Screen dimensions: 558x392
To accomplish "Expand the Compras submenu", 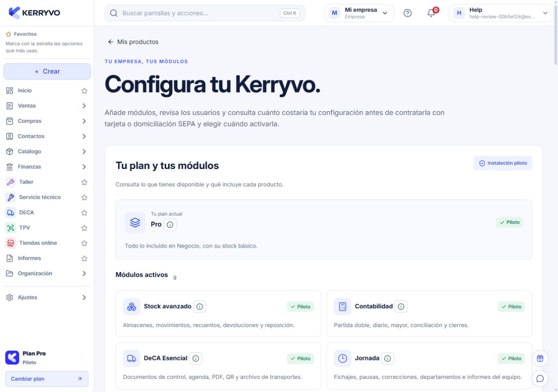I will point(84,121).
